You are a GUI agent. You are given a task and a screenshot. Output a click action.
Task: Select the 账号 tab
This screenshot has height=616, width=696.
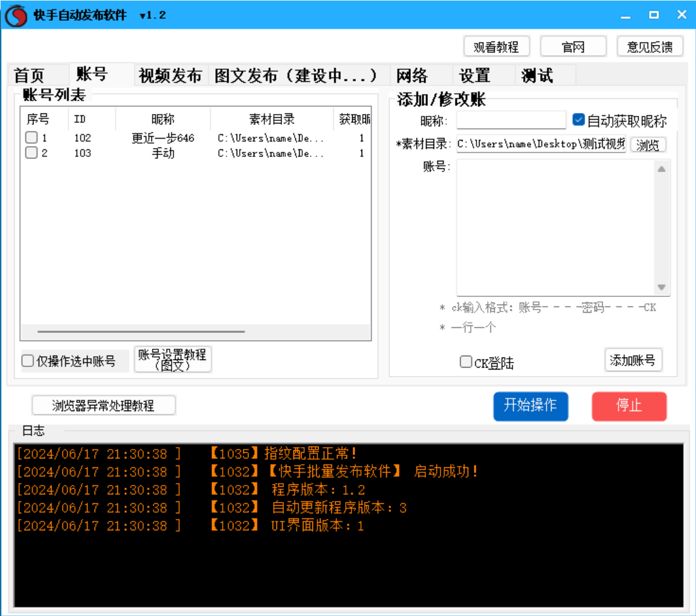click(91, 74)
